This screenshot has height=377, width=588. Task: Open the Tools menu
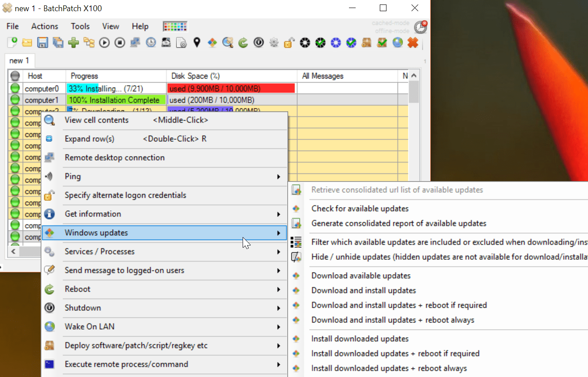point(80,26)
